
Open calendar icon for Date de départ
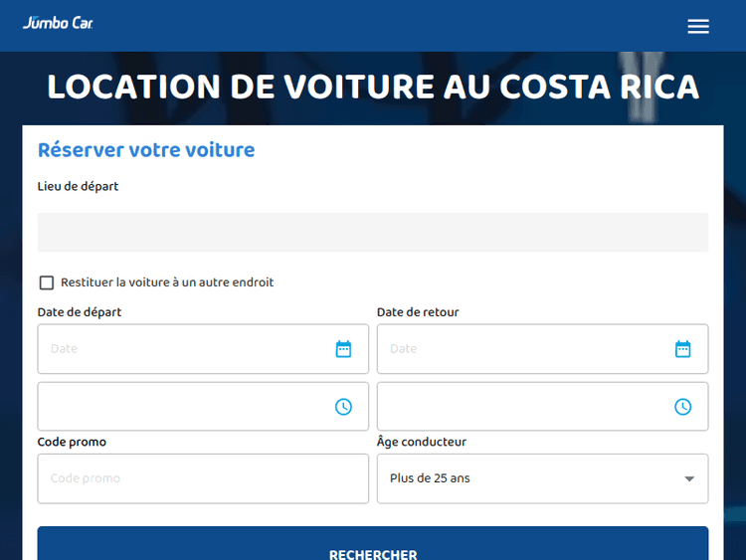click(x=343, y=349)
